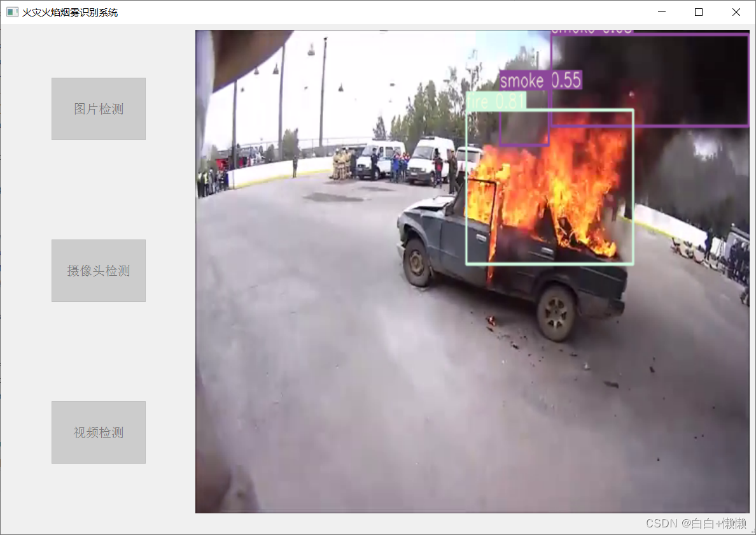The width and height of the screenshot is (756, 535).
Task: Open 视频检测 video detection
Action: tap(99, 432)
